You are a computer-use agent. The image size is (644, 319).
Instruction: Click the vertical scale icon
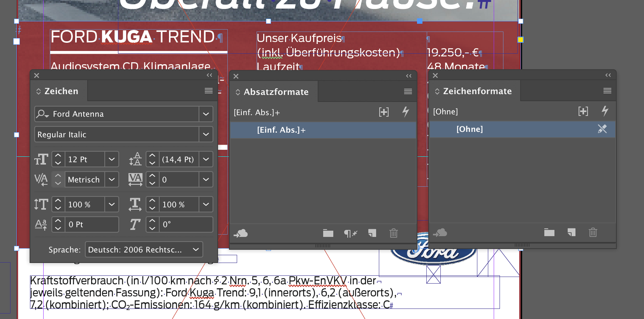coord(41,204)
